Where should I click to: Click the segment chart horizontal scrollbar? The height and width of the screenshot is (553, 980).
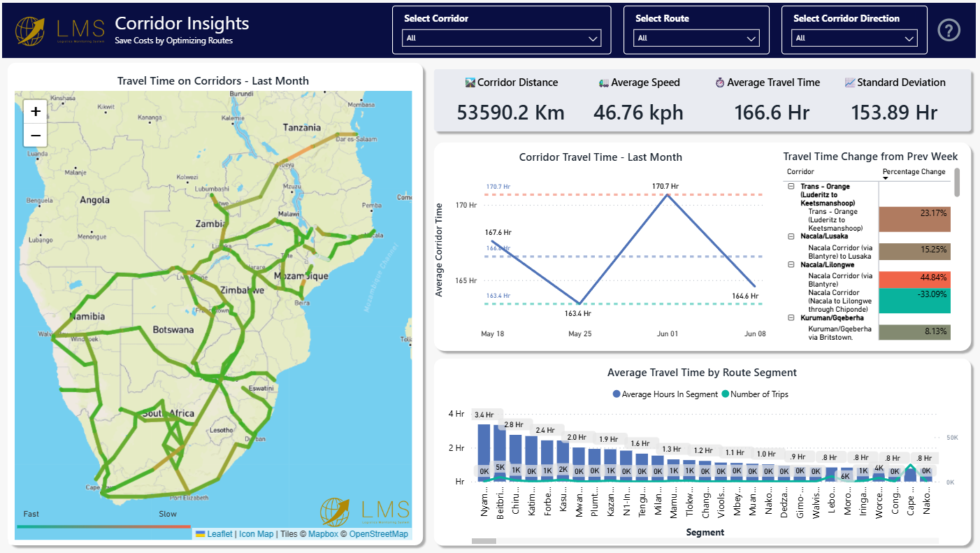pos(484,540)
